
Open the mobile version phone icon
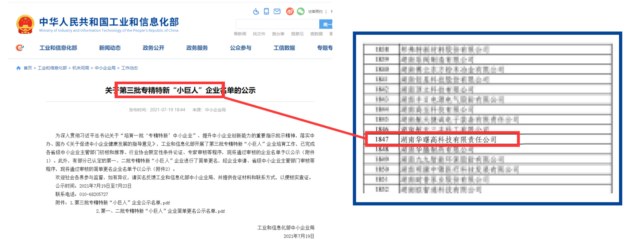(266, 12)
